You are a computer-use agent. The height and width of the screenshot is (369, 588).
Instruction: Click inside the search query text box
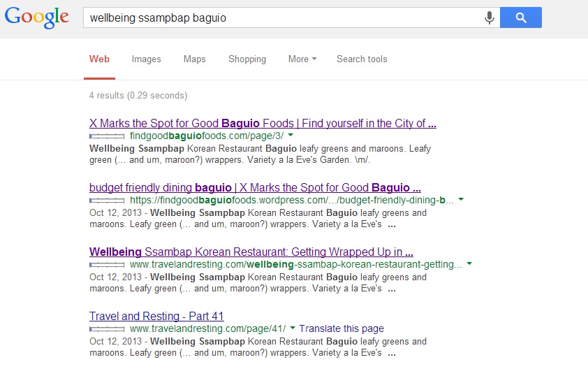279,18
